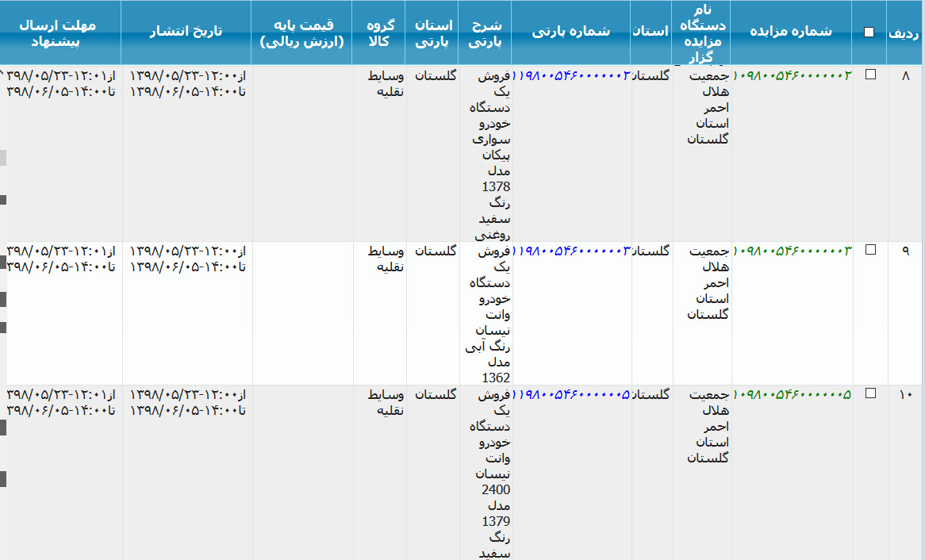The image size is (925, 560).
Task: Toggle the select-all checkbox in table header
Action: (869, 33)
